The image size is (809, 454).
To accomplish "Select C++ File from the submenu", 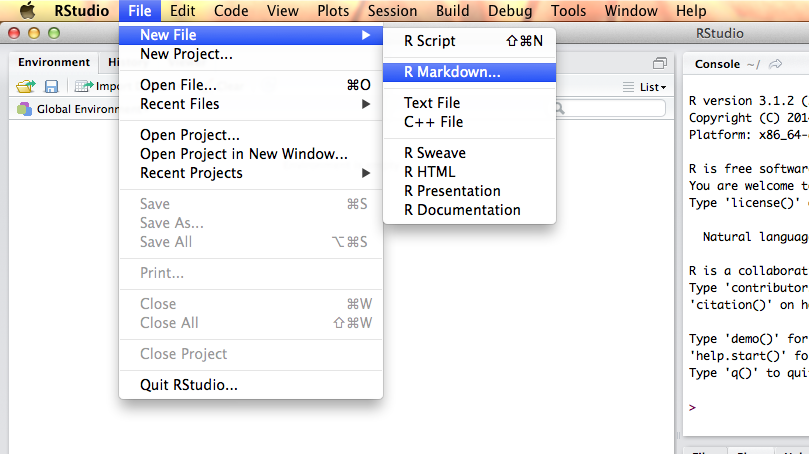I will [x=433, y=122].
